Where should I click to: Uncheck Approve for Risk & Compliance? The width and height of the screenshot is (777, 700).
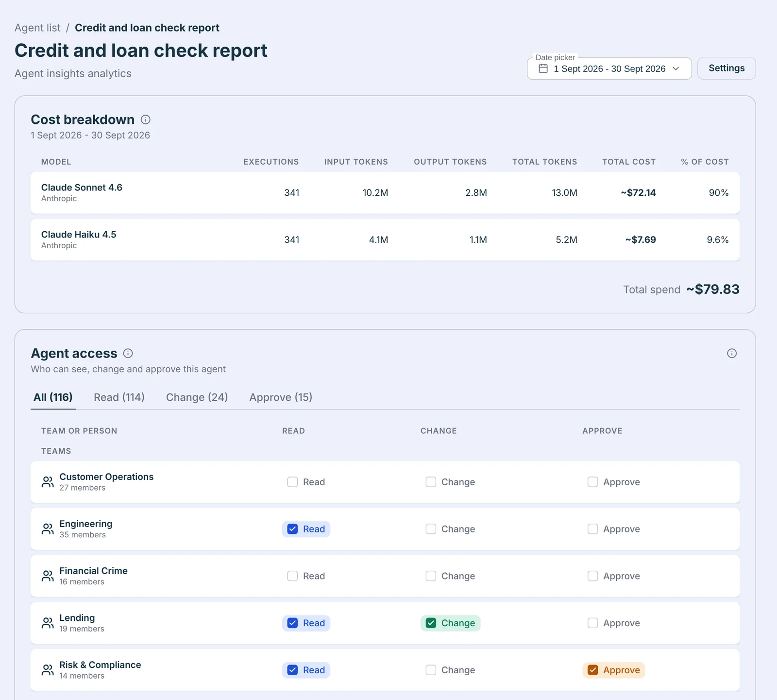(592, 670)
